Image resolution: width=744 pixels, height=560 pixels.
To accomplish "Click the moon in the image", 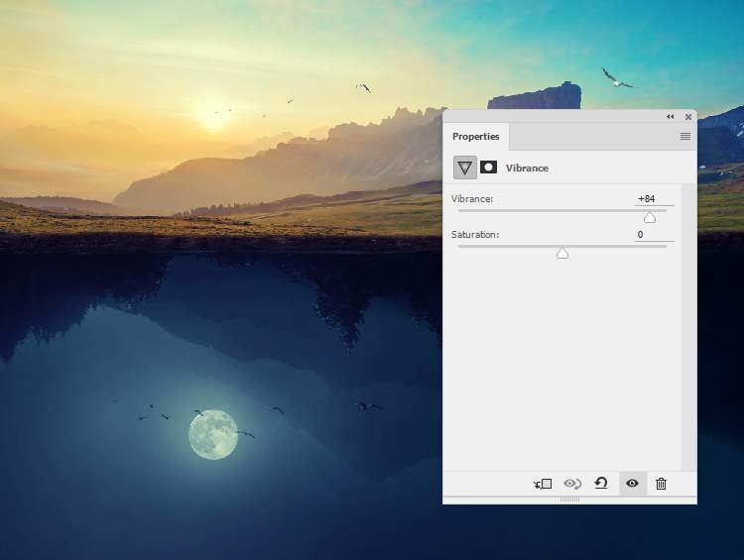I will coord(213,434).
